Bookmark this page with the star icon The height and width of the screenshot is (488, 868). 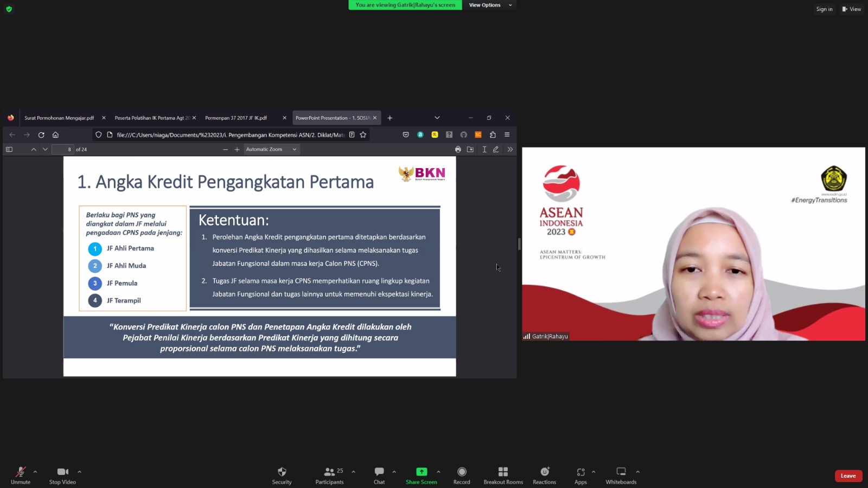point(363,135)
